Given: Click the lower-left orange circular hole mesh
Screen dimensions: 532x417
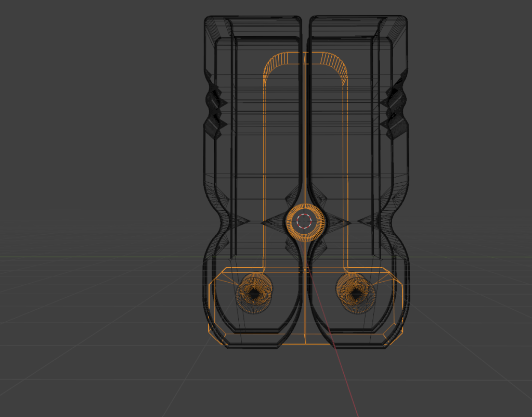Looking at the screenshot, I should [x=254, y=291].
